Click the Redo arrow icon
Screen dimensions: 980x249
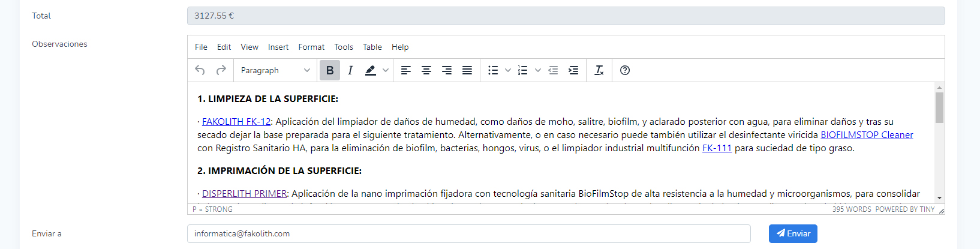[x=221, y=70]
